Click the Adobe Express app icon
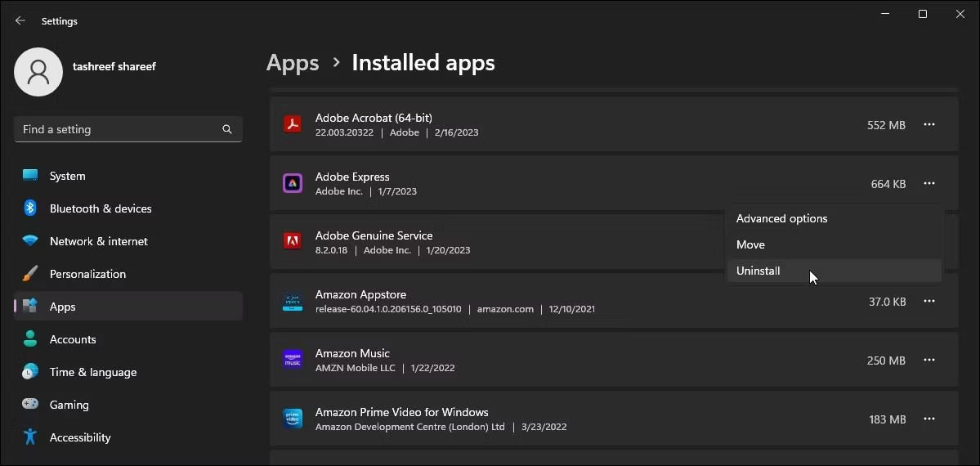The image size is (980, 466). [x=293, y=183]
